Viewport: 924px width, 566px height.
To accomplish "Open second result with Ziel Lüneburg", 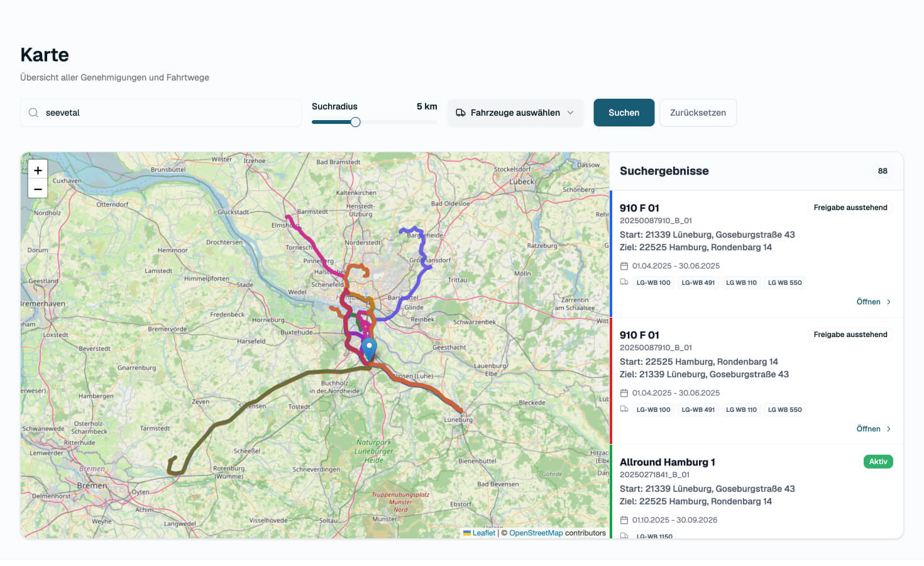I will [874, 429].
